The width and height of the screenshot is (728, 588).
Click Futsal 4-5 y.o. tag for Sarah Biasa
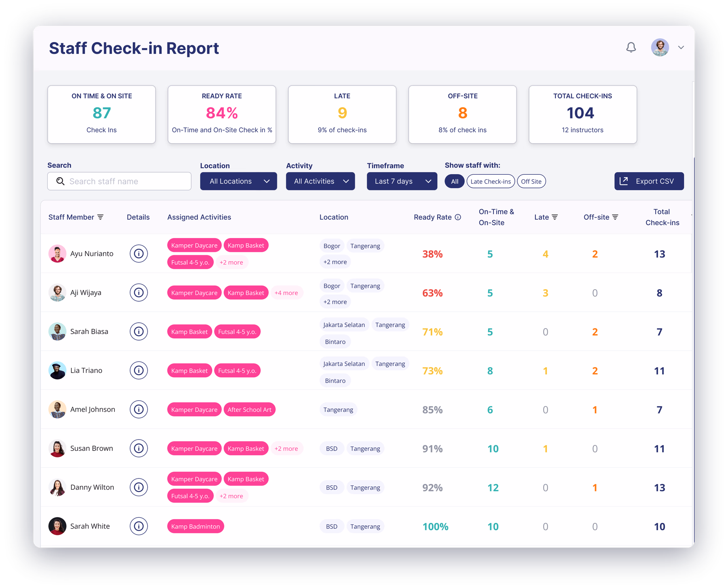[x=237, y=332]
